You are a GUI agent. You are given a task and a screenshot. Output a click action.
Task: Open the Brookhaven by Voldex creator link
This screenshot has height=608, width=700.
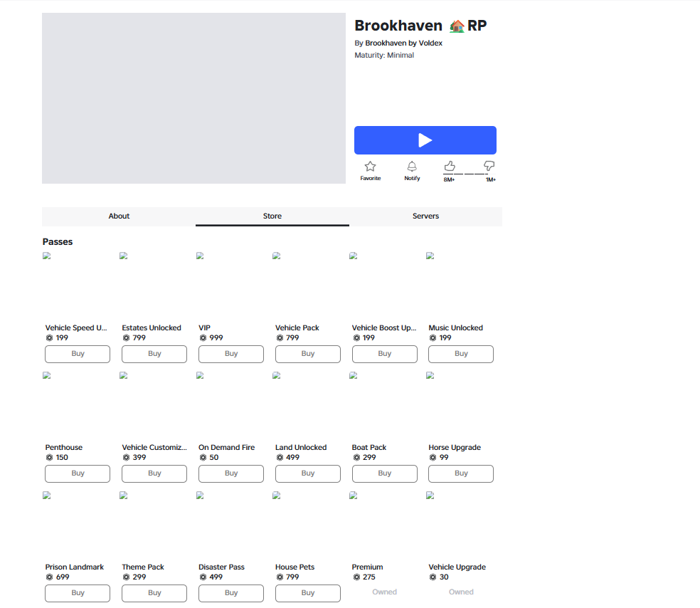click(x=403, y=43)
